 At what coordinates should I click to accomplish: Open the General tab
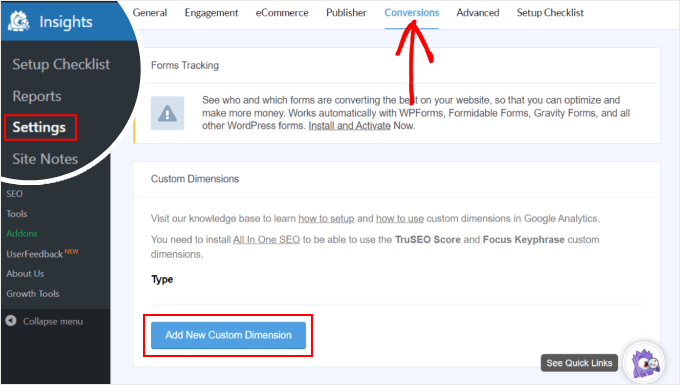tap(150, 13)
